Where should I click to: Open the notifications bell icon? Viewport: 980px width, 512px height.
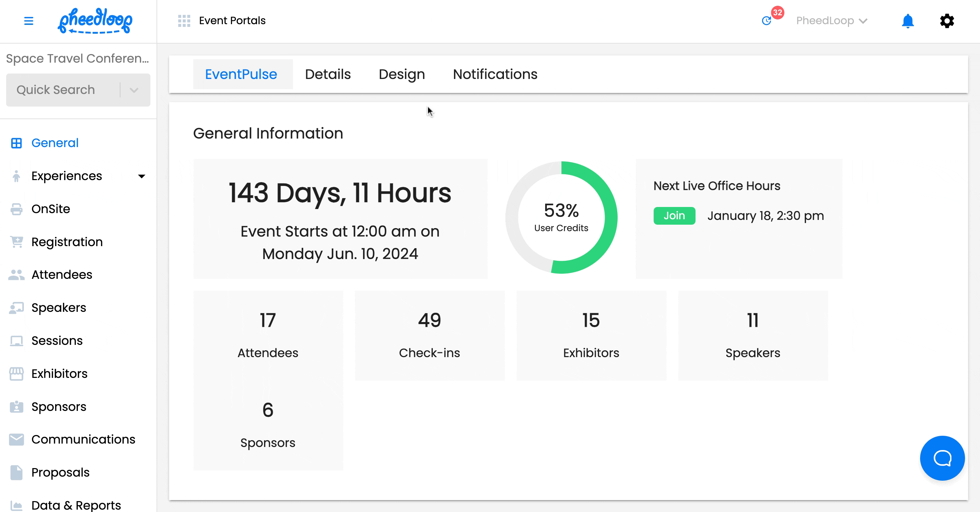(908, 21)
